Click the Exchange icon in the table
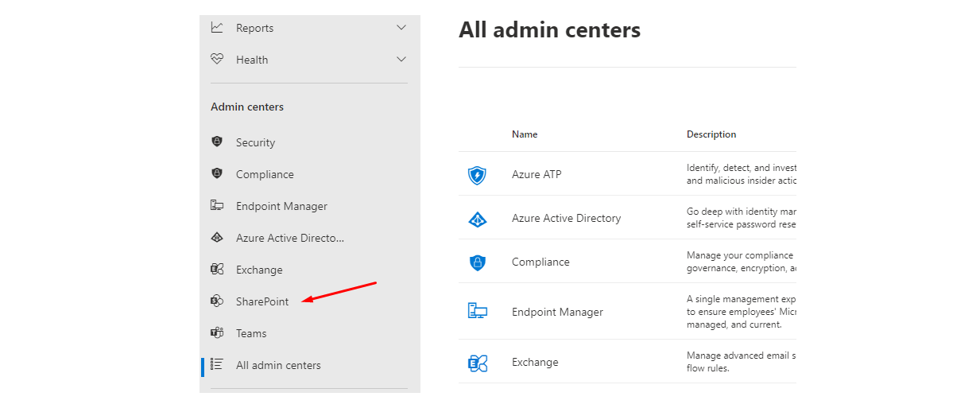Image resolution: width=980 pixels, height=408 pixels. pyautogui.click(x=477, y=363)
